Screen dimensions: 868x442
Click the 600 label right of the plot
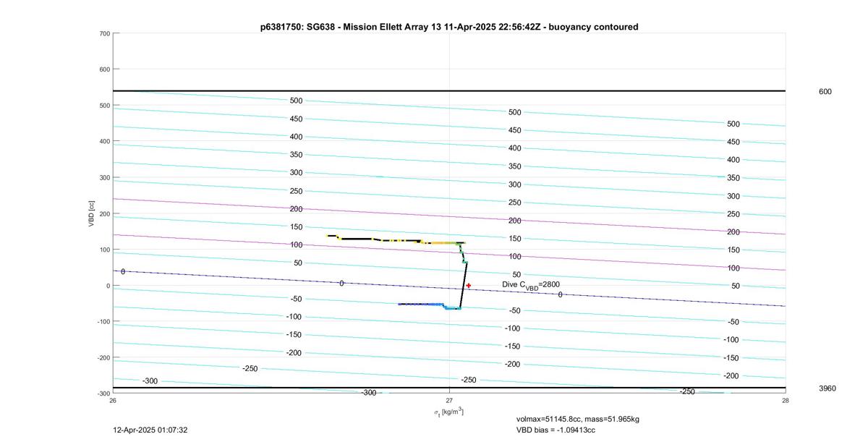(825, 92)
